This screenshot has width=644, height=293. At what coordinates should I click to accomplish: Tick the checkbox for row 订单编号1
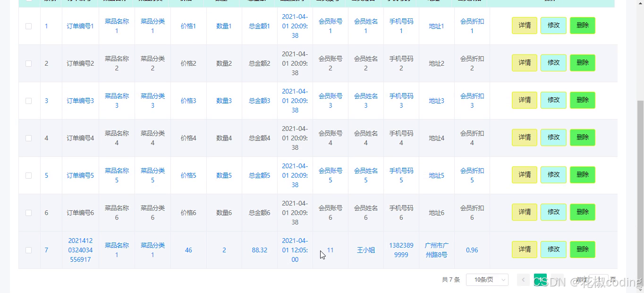coord(28,26)
